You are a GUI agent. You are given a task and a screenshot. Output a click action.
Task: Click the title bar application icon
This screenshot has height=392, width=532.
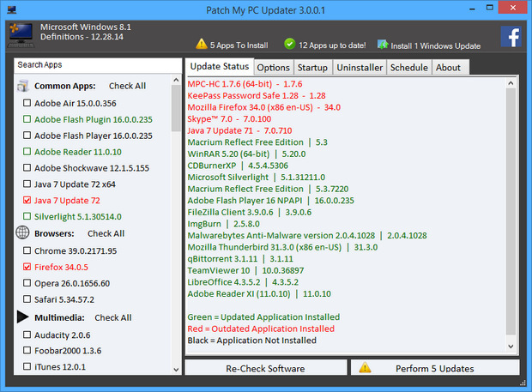(12, 9)
